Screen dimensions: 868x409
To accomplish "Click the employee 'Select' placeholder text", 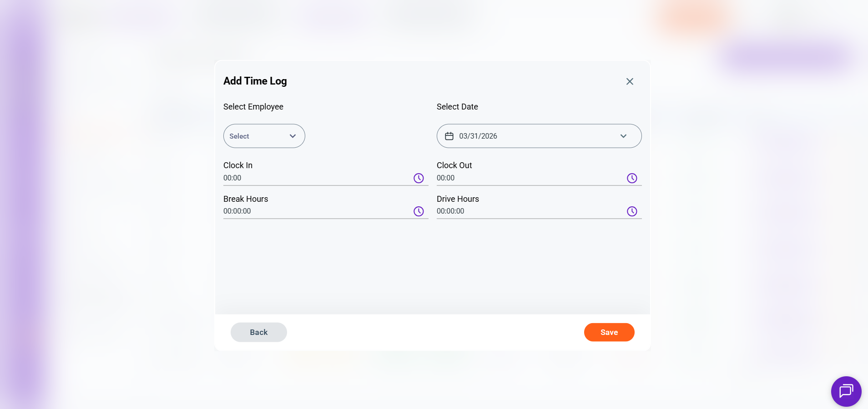I will pyautogui.click(x=239, y=136).
